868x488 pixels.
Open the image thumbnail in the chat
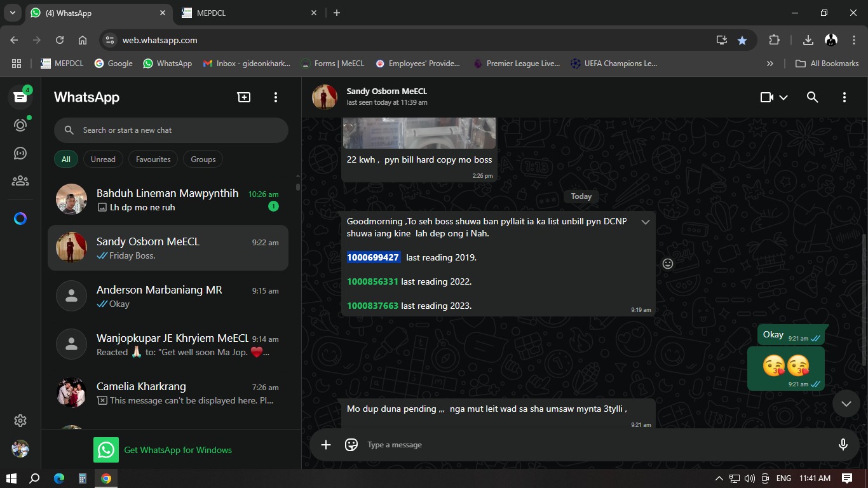pyautogui.click(x=419, y=133)
